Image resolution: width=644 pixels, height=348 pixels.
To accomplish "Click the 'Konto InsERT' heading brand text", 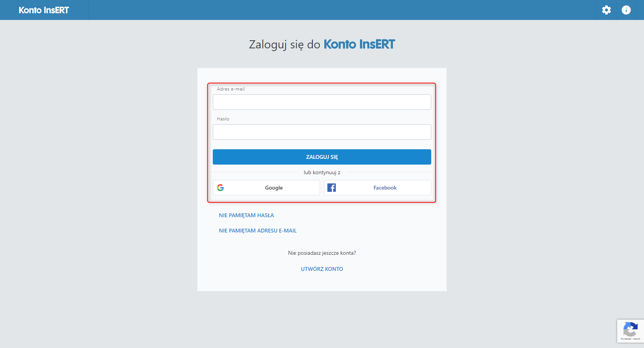I will [360, 44].
